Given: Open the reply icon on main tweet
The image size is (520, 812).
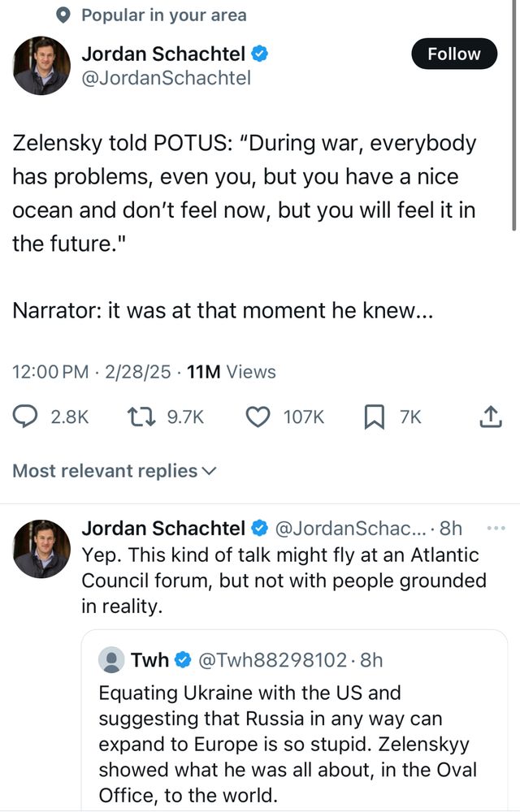Looking at the screenshot, I should pyautogui.click(x=27, y=417).
